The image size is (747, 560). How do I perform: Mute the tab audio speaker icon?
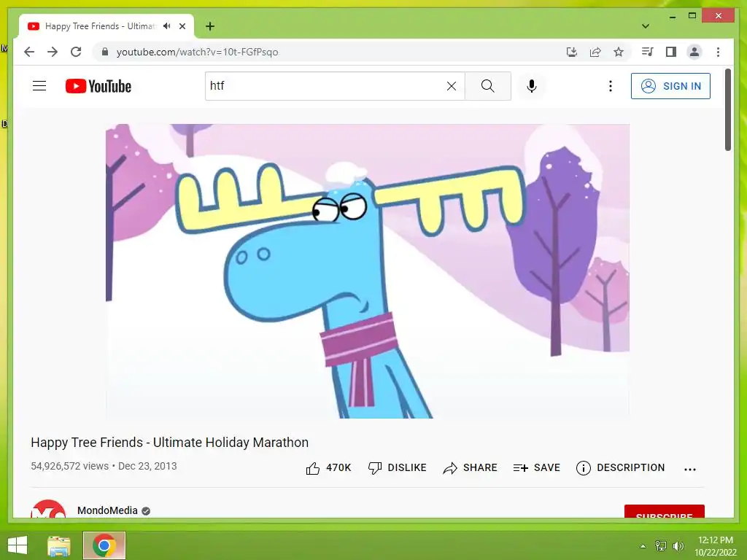coord(166,26)
